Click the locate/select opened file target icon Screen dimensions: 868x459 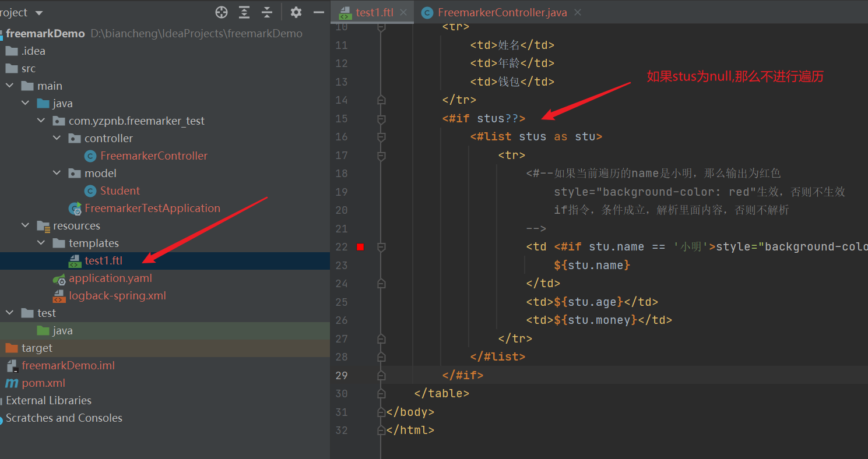point(222,12)
